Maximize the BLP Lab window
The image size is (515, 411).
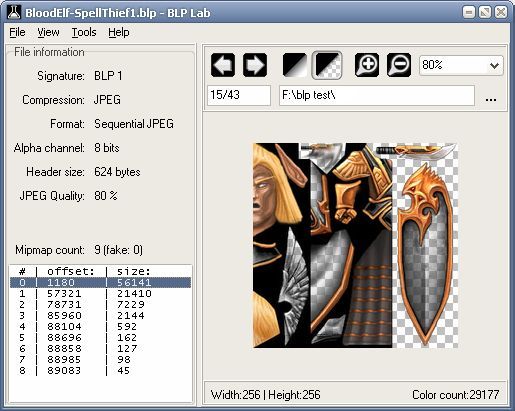point(485,13)
